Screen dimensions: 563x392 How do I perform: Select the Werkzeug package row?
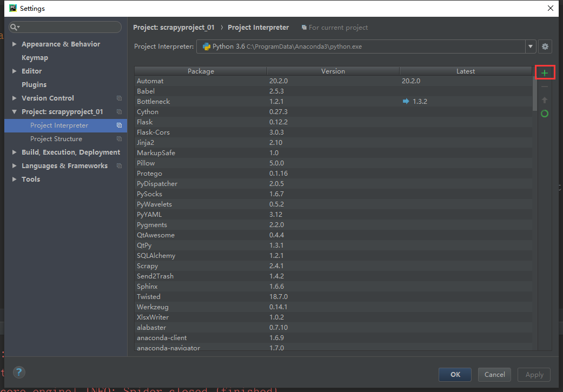pyautogui.click(x=333, y=307)
